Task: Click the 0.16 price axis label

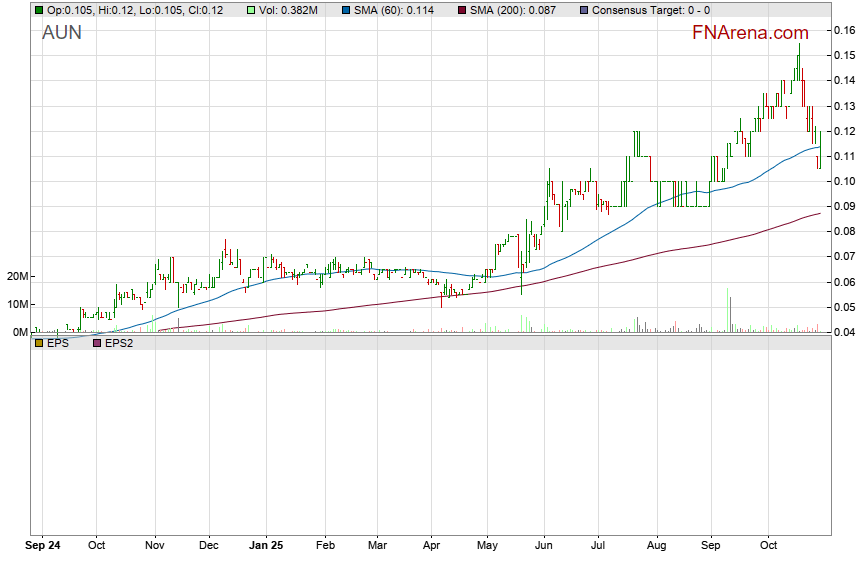Action: pyautogui.click(x=844, y=31)
